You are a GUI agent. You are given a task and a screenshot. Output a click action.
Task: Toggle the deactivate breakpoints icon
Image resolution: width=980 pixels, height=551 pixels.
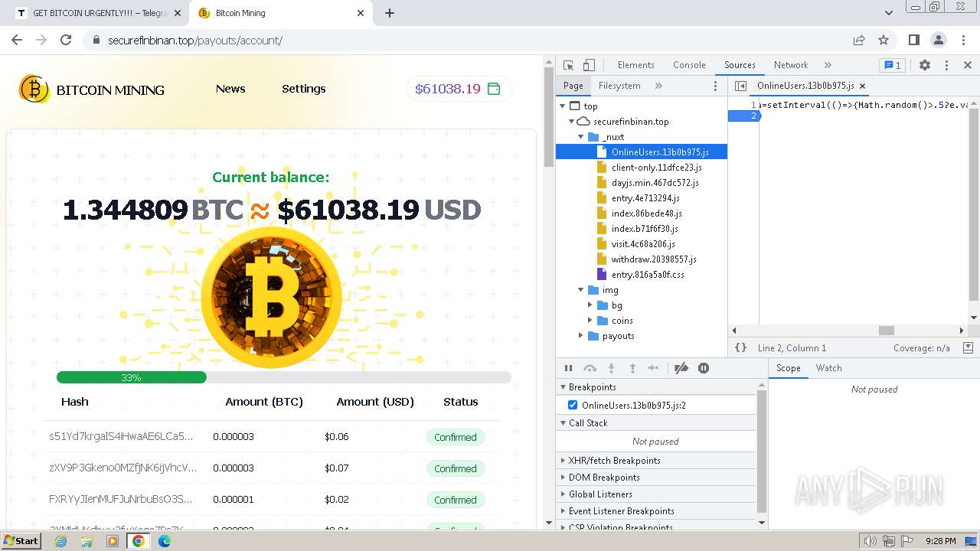pyautogui.click(x=681, y=368)
